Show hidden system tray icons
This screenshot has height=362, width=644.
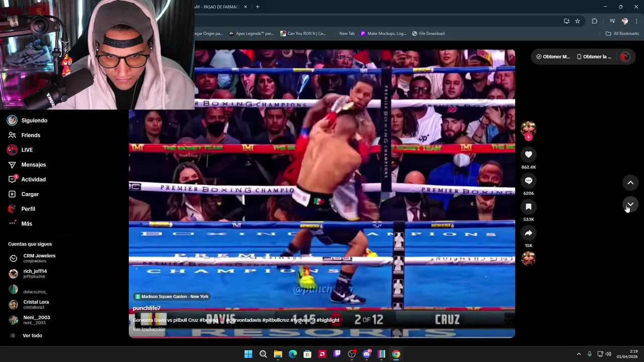coord(579,354)
